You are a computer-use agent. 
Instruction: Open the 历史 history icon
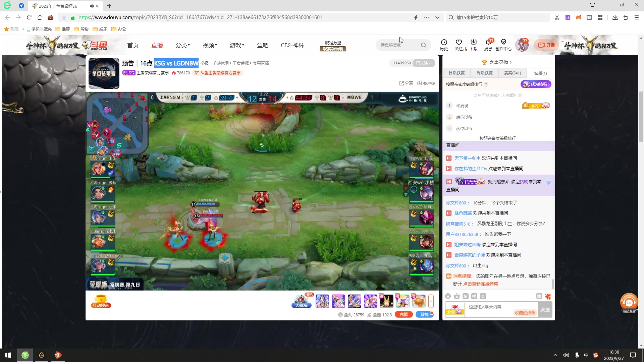point(444,45)
